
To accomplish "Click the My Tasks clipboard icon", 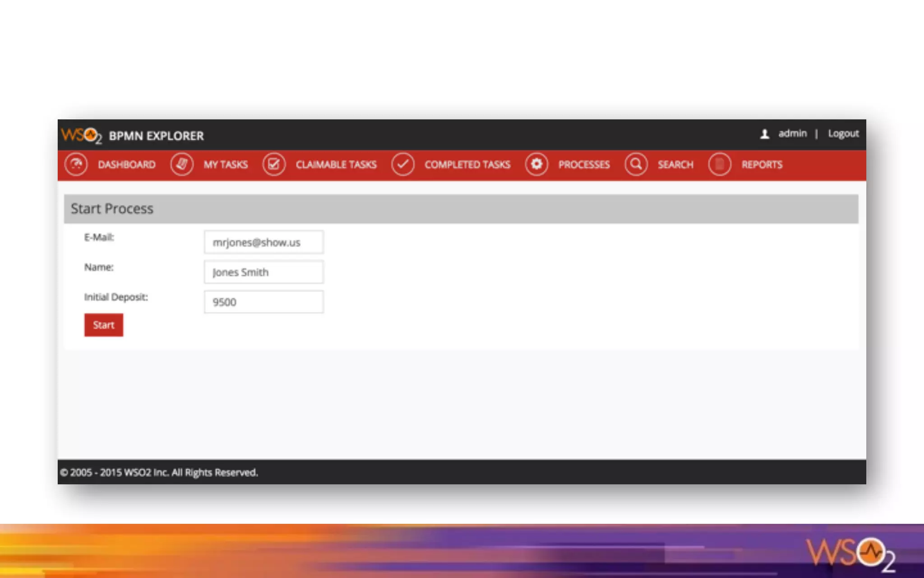I will 182,164.
